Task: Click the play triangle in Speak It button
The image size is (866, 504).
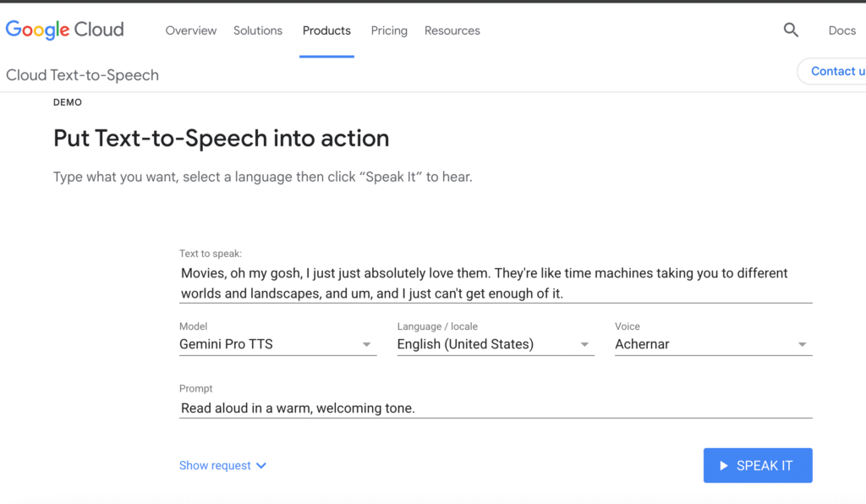Action: 724,465
